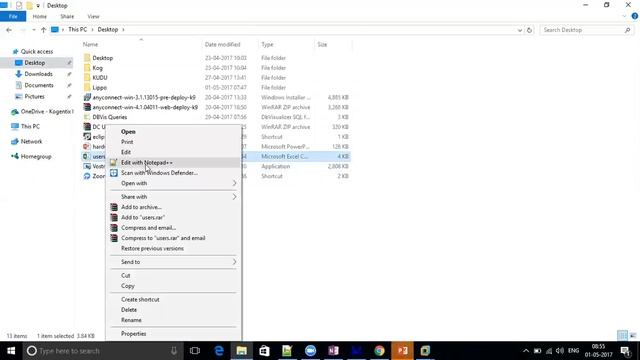Viewport: 640px width, 360px height.
Task: Click the Type here to search box
Action: click(x=102, y=351)
